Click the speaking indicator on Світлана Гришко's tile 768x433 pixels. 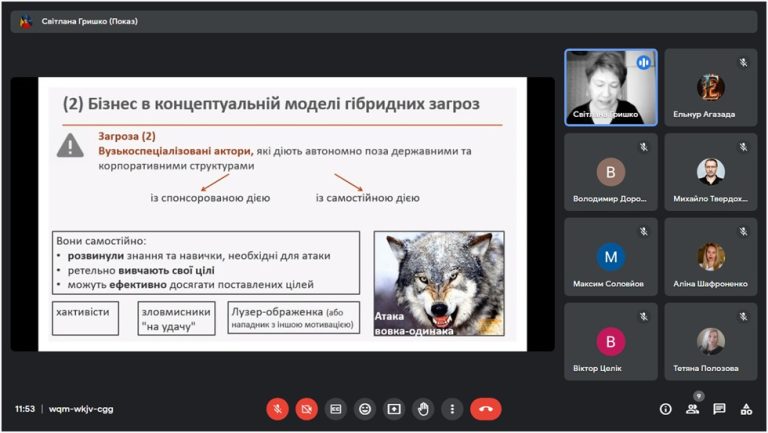coord(644,62)
